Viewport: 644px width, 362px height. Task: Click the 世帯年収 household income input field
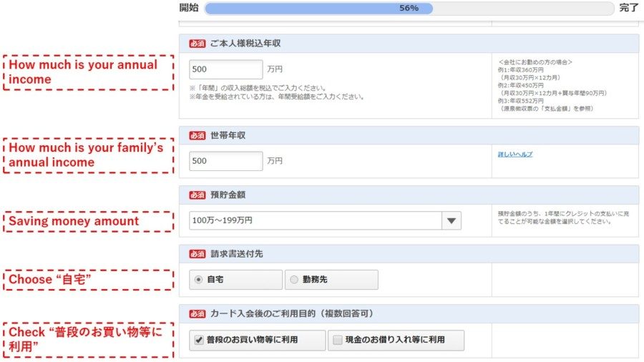point(225,161)
